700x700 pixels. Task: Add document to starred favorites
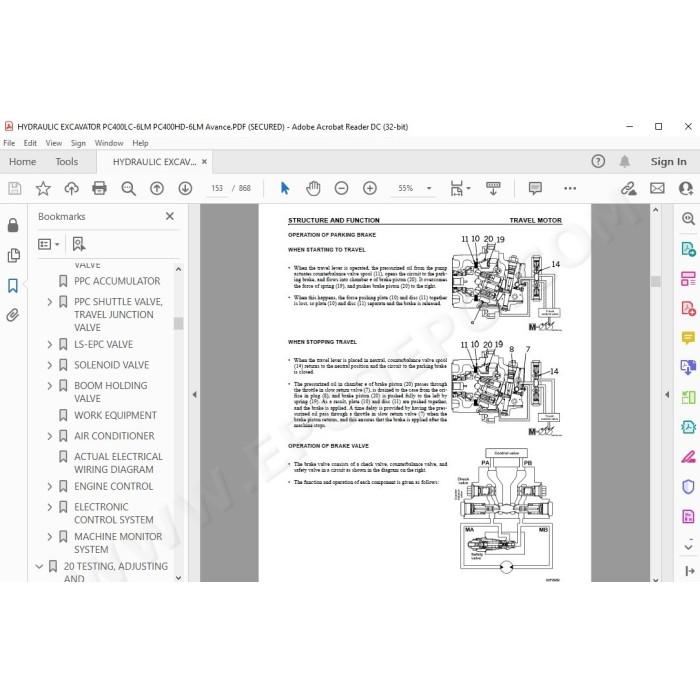click(x=43, y=188)
